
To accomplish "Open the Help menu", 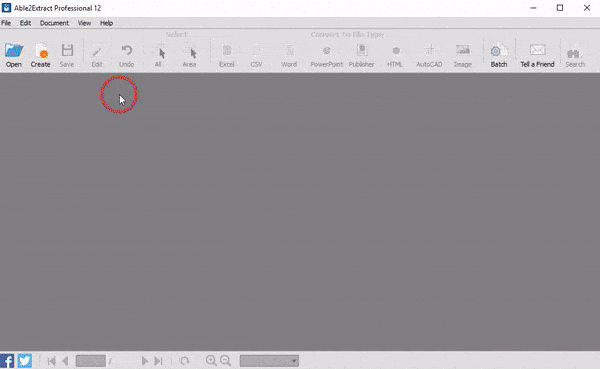I will [x=106, y=23].
